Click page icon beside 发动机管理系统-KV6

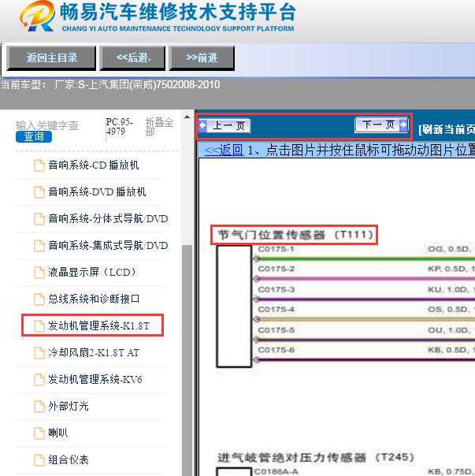click(39, 379)
